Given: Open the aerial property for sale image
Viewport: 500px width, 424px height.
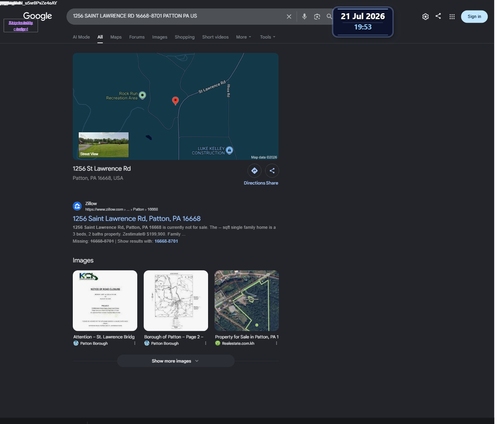Looking at the screenshot, I should pos(247,300).
